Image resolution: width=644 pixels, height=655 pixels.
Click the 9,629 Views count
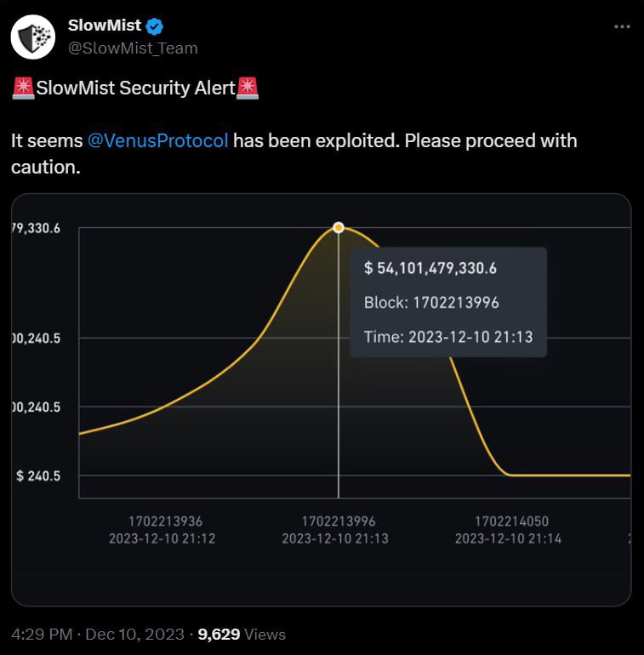point(242,634)
